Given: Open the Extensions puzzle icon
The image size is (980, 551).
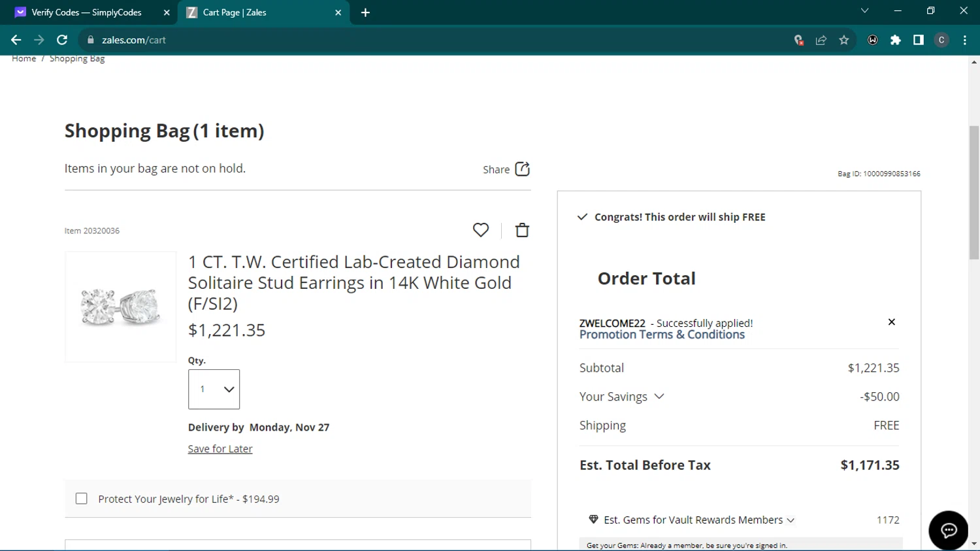Looking at the screenshot, I should point(896,40).
